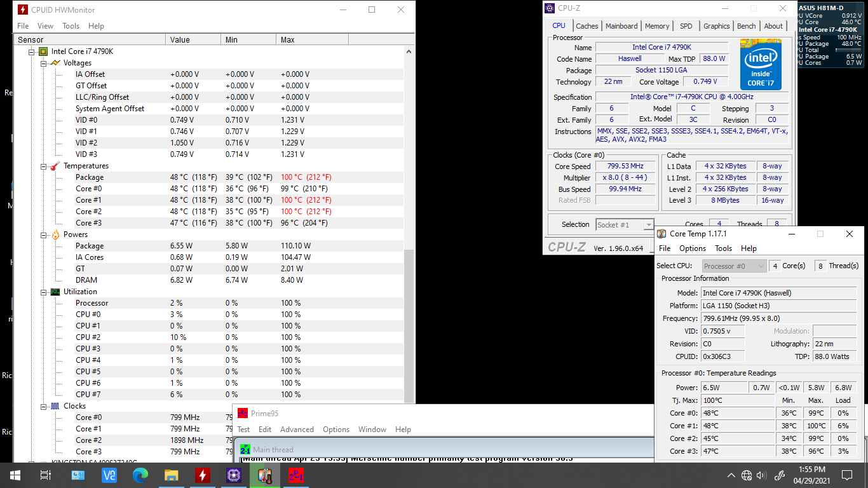The height and width of the screenshot is (488, 868).
Task: Open the Prime95 Advanced menu
Action: pos(297,430)
